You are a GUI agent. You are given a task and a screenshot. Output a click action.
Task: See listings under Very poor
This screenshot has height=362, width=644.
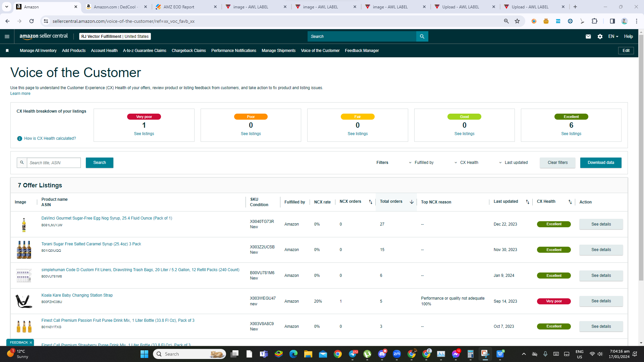coord(144,134)
